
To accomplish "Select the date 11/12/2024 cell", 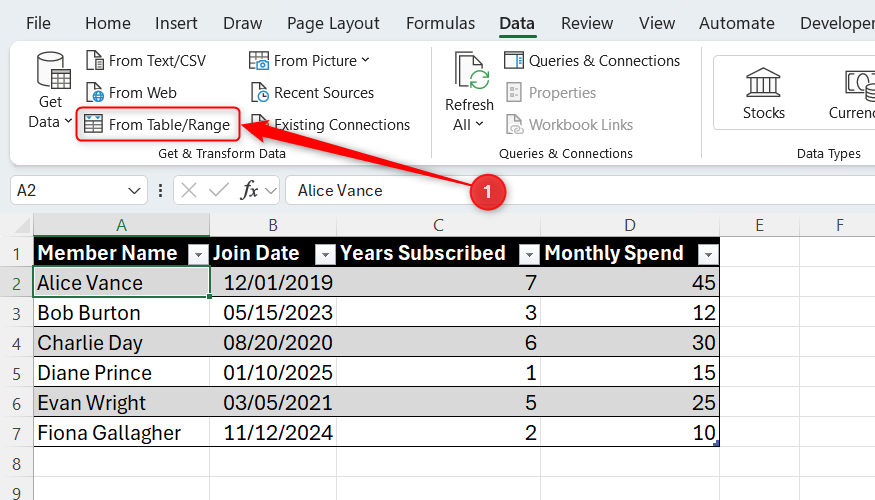I will point(273,433).
